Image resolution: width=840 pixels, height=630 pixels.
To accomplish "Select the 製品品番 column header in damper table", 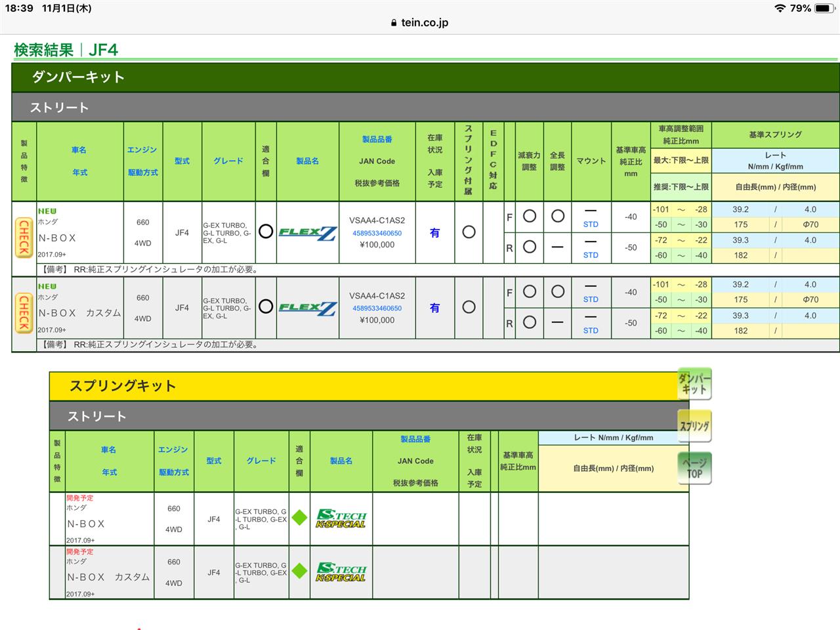I will (377, 139).
